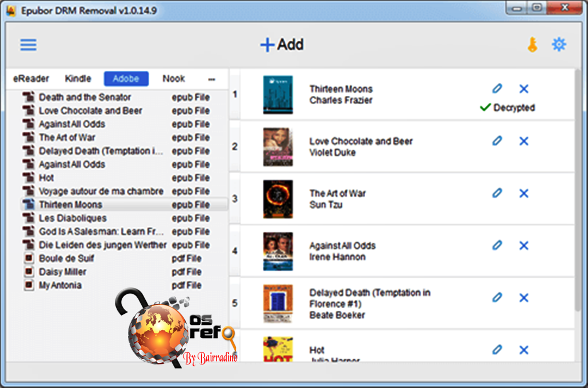The image size is (588, 388).
Task: Click epub icon beside Les Diaboliques
Action: [x=29, y=218]
